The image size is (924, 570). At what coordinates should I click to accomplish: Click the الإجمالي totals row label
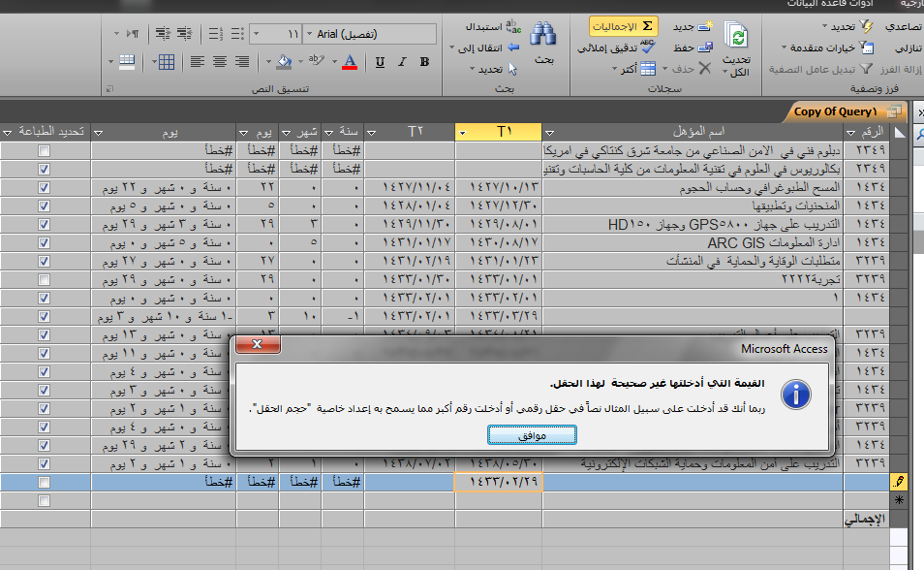click(x=864, y=520)
